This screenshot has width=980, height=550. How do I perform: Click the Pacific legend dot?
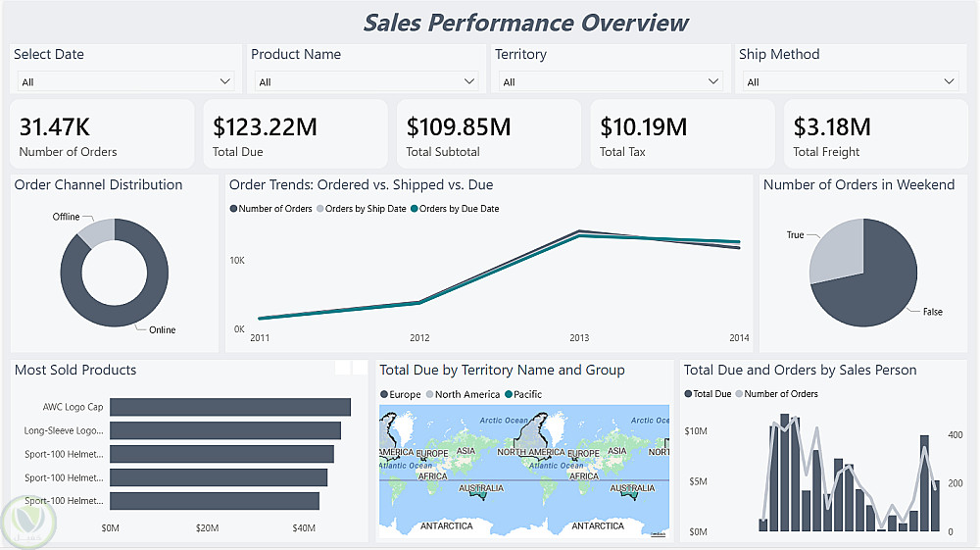tap(509, 394)
